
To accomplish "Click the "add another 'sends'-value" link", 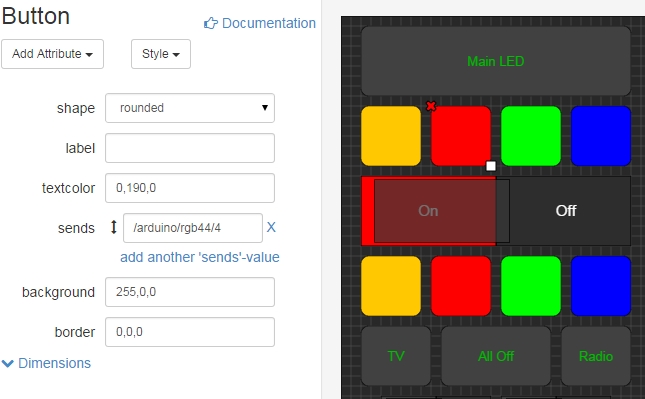I will (x=200, y=257).
